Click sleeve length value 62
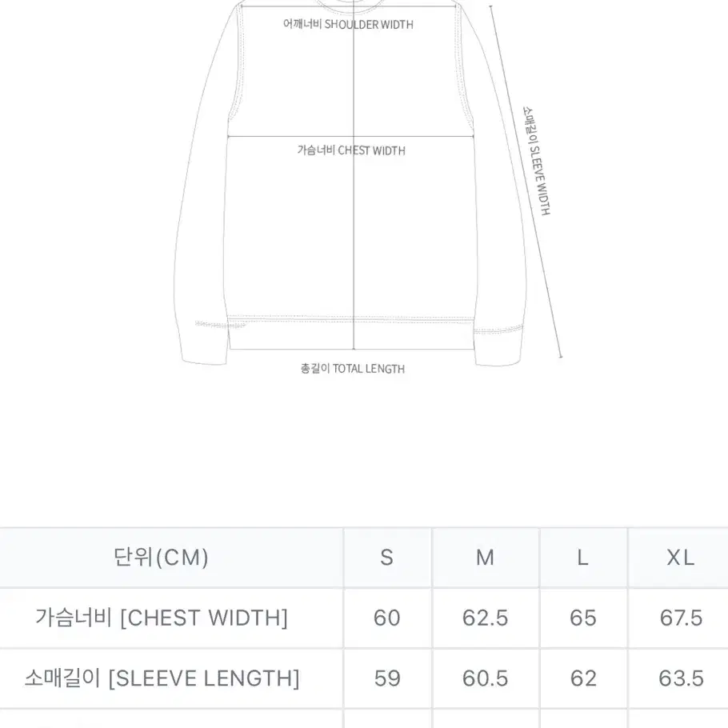728x728 pixels. click(x=583, y=678)
